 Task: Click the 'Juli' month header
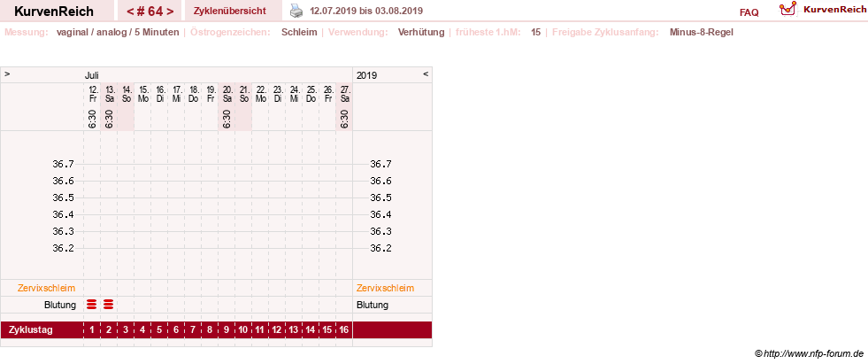point(92,75)
